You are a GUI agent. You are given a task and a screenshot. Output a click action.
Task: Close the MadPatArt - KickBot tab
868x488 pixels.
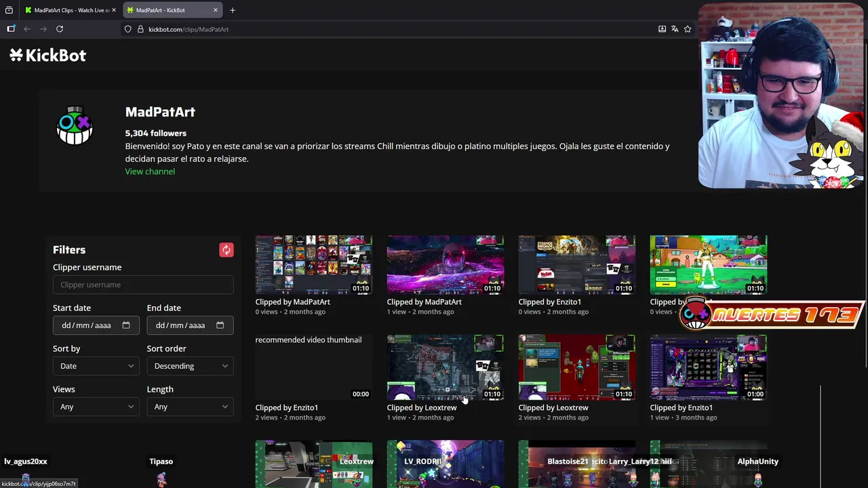(216, 10)
